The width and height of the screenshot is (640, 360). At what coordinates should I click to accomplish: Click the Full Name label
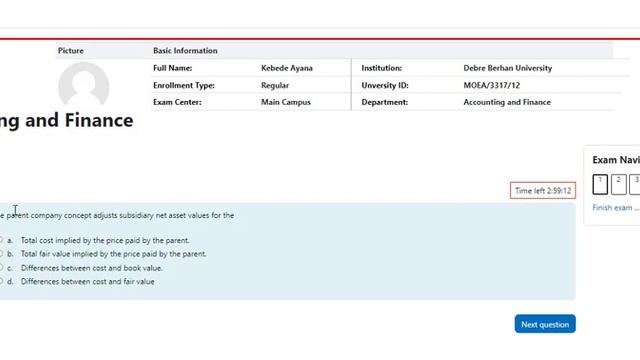(x=173, y=68)
